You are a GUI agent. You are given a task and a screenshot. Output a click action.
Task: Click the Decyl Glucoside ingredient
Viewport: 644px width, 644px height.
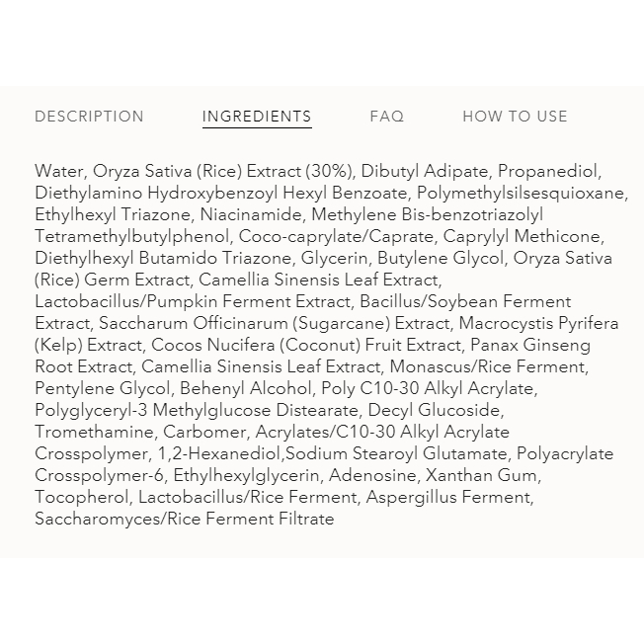[x=436, y=410]
